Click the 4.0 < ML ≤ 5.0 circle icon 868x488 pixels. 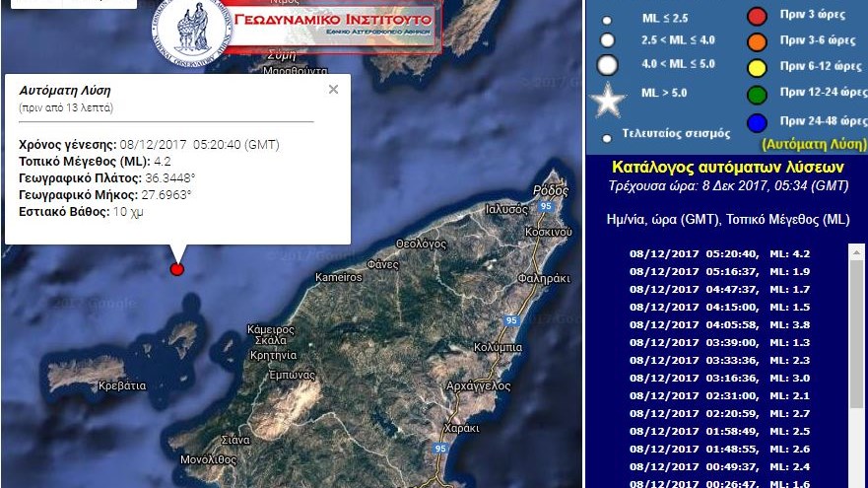pos(607,65)
